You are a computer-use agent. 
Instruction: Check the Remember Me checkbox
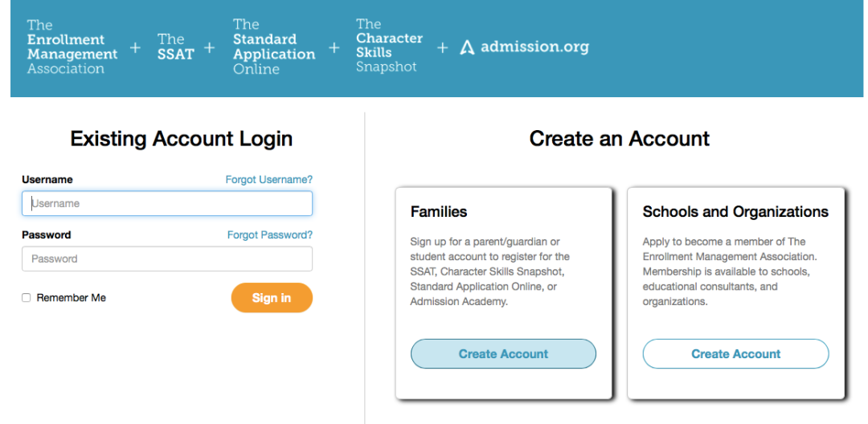[x=26, y=298]
